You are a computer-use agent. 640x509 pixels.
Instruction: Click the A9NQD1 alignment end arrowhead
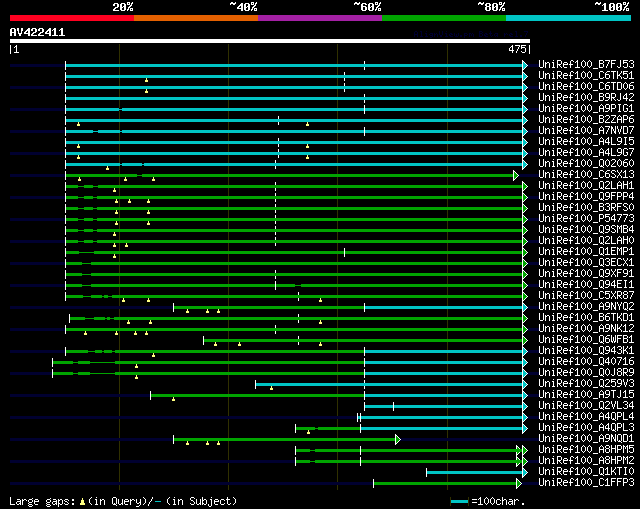398,440
